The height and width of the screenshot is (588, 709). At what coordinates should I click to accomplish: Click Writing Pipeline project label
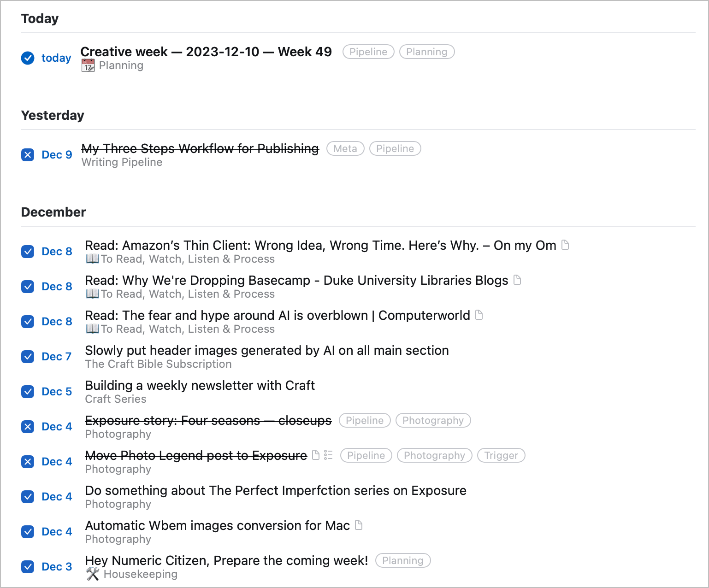click(122, 162)
